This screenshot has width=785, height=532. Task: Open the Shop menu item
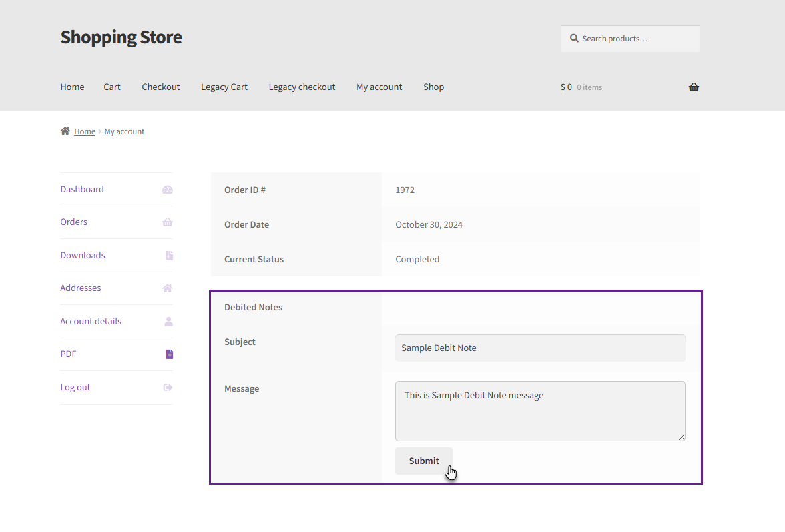pos(434,87)
